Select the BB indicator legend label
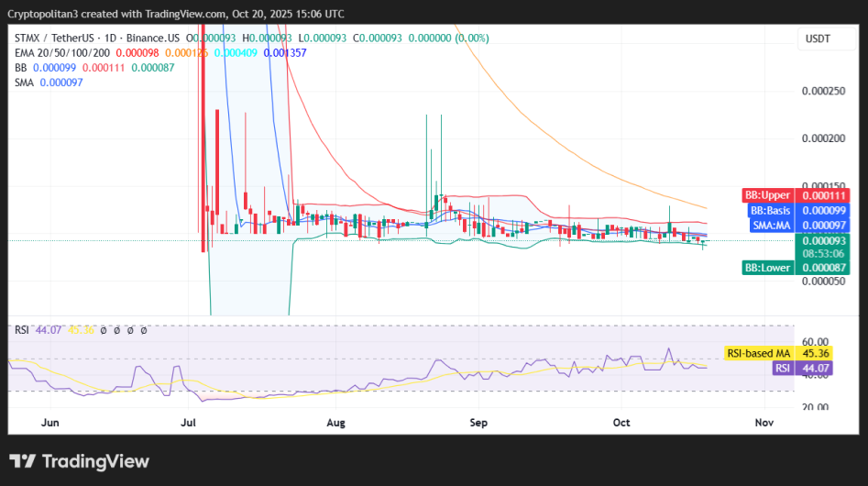 [20, 67]
